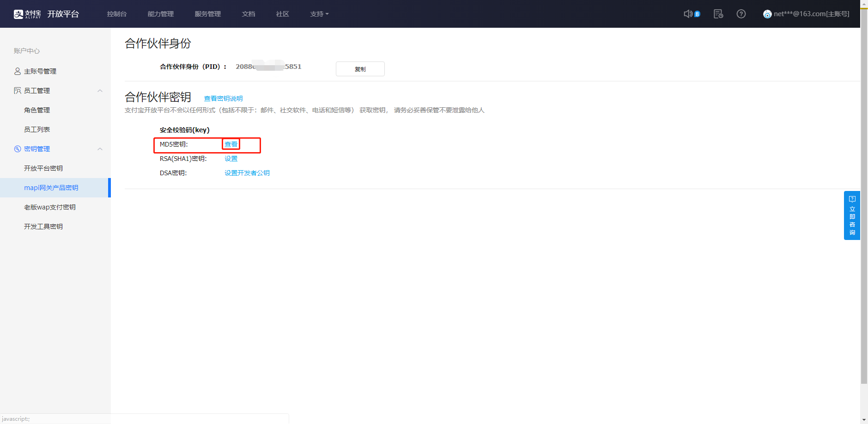Click the Alipay Open Platform logo
Screen dimensions: 868x424
point(46,14)
